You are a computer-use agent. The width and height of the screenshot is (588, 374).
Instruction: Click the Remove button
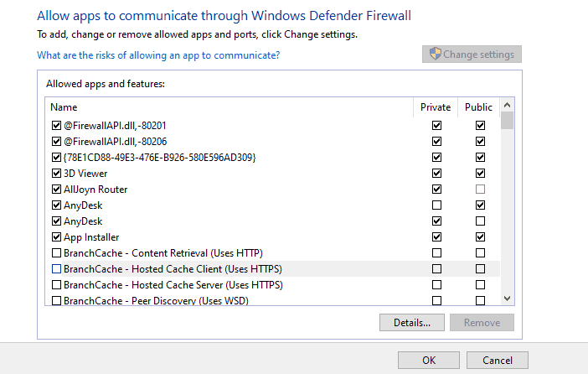(x=482, y=323)
